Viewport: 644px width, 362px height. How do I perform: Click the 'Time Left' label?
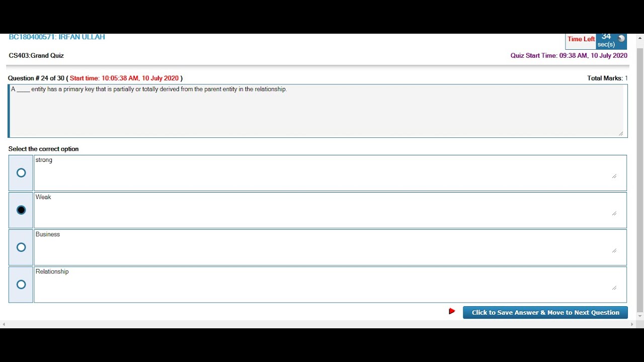(x=581, y=39)
